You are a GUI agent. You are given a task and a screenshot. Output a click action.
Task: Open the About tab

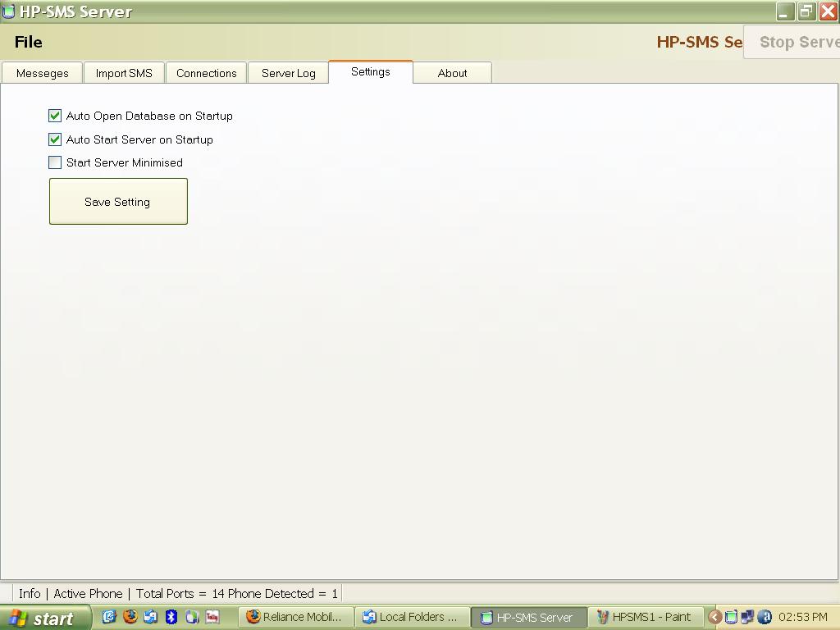pos(453,73)
